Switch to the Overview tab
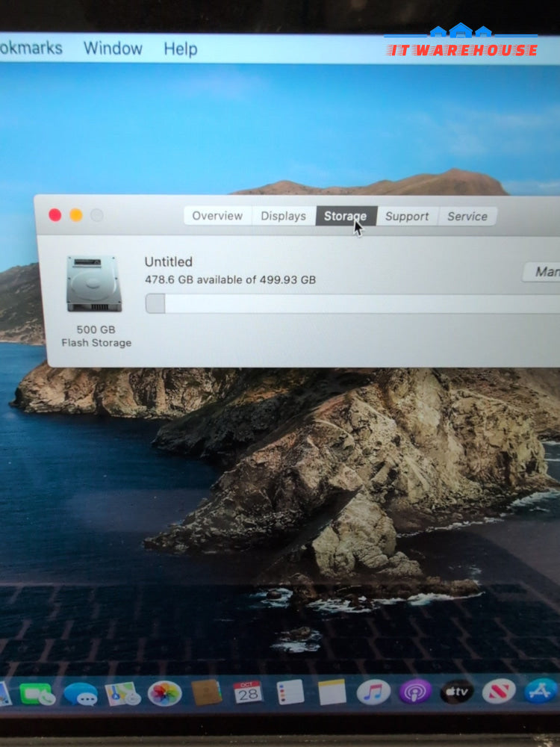Screen dimensions: 560x747 217,216
